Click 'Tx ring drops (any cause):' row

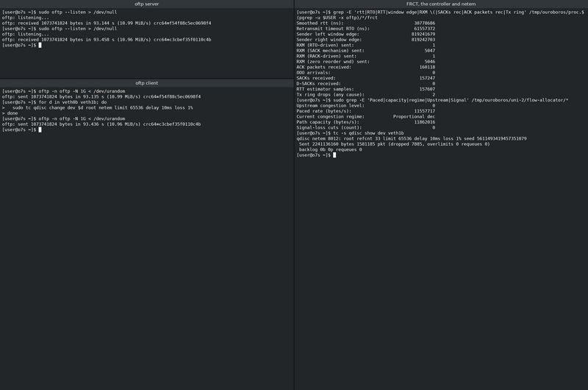365,95
